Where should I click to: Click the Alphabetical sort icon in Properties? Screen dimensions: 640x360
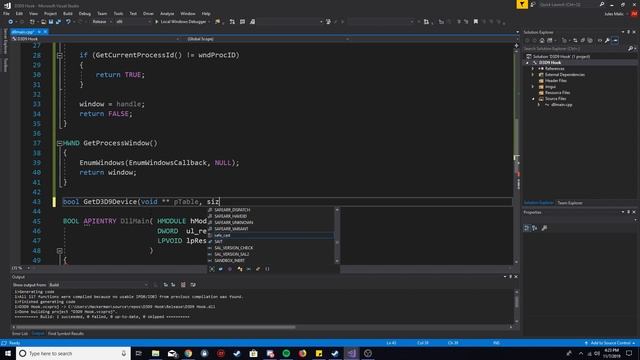point(534,228)
